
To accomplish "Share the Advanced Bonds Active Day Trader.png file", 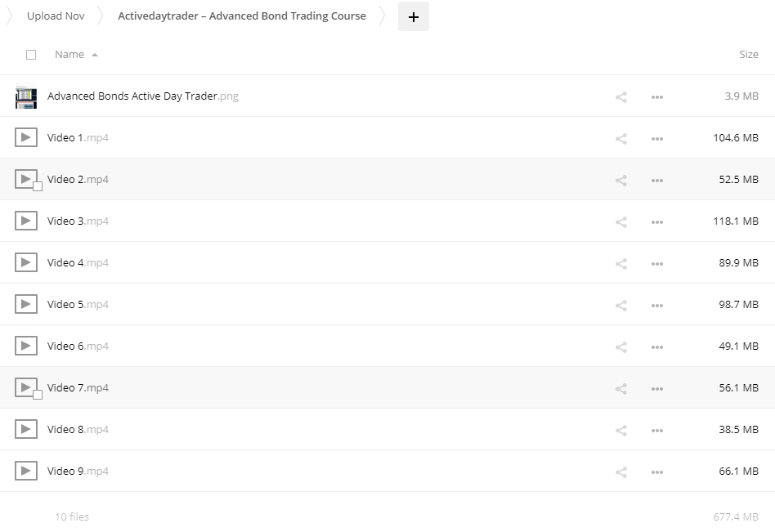I will (621, 96).
